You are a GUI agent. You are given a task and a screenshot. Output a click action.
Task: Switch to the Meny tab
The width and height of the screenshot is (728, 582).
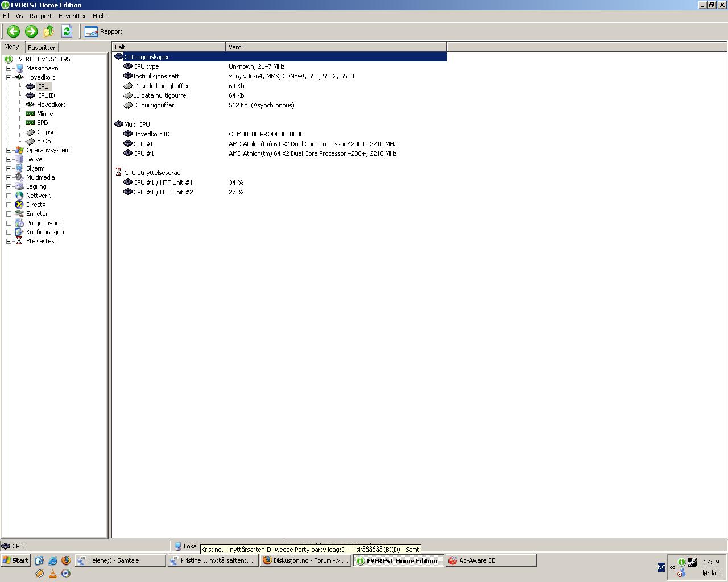click(x=12, y=47)
